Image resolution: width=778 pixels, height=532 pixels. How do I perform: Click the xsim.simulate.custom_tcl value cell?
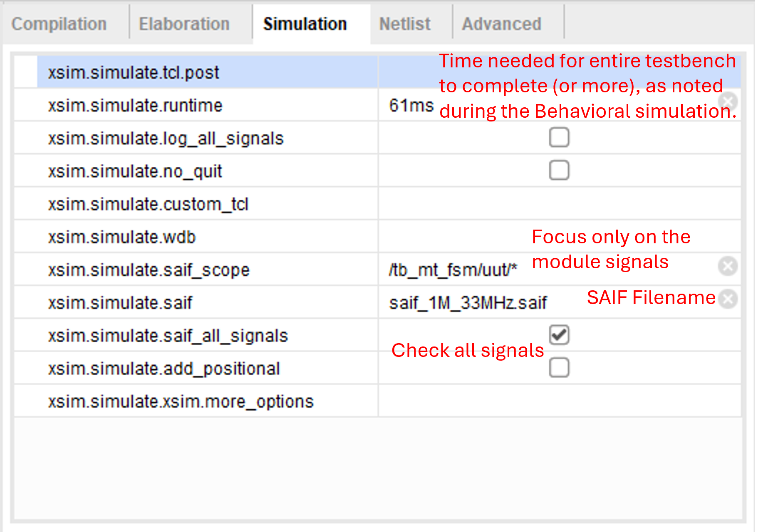[559, 204]
